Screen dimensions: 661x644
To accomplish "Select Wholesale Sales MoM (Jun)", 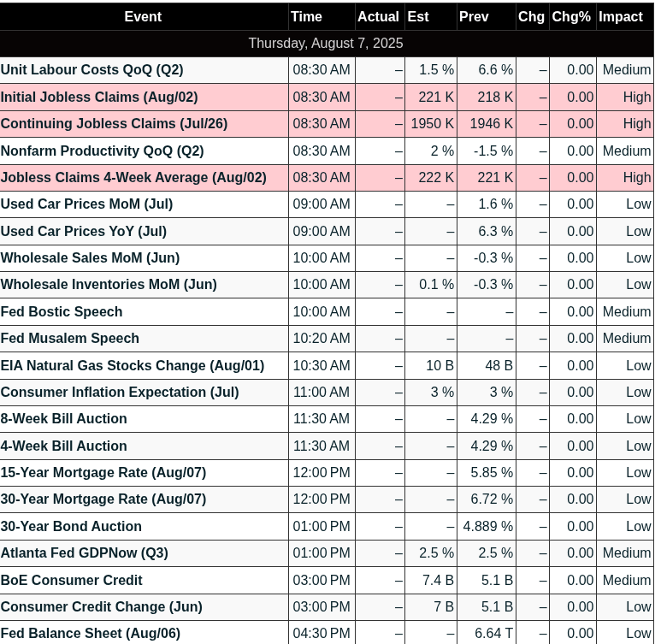I will [90, 257].
